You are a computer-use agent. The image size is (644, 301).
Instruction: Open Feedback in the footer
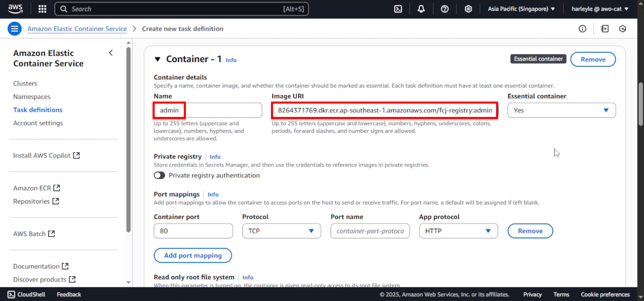[x=69, y=294]
